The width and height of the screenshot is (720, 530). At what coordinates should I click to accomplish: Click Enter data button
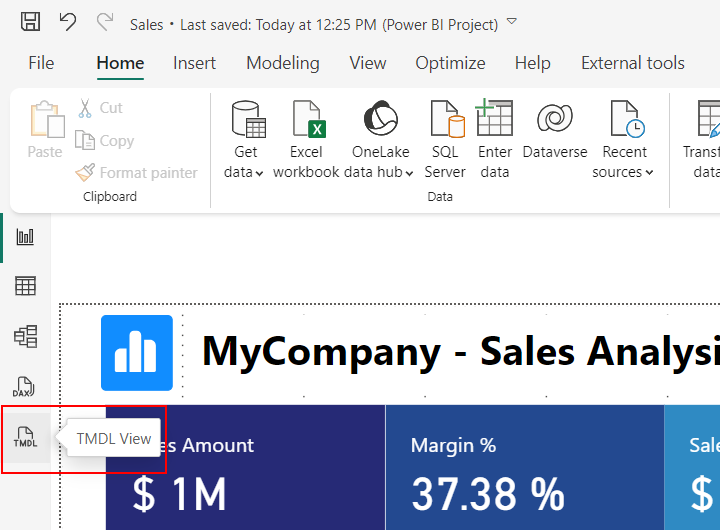[495, 140]
